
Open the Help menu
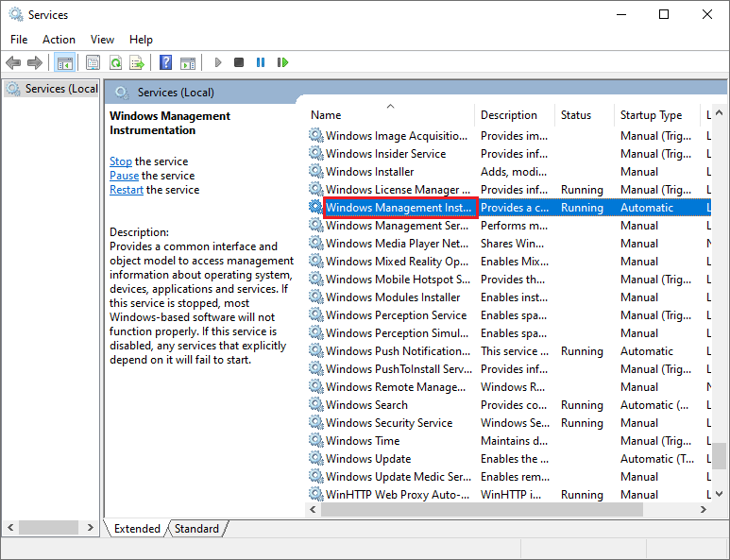[x=141, y=40]
